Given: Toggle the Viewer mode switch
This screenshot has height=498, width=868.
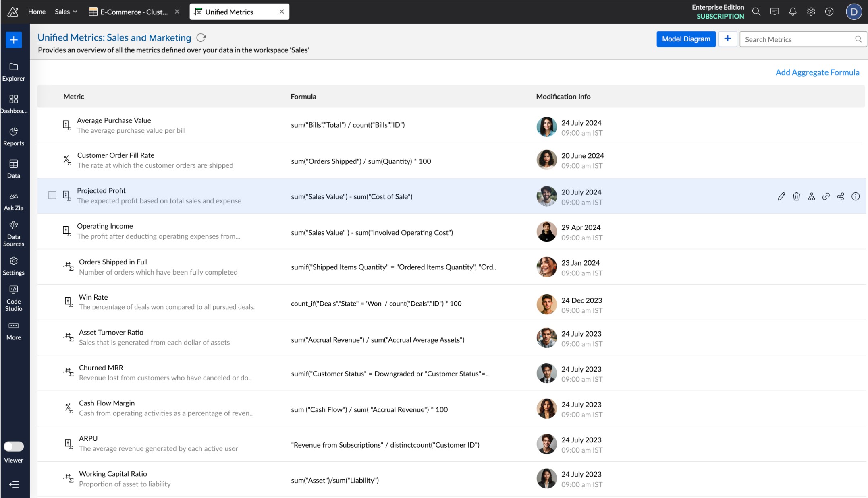Looking at the screenshot, I should coord(14,446).
